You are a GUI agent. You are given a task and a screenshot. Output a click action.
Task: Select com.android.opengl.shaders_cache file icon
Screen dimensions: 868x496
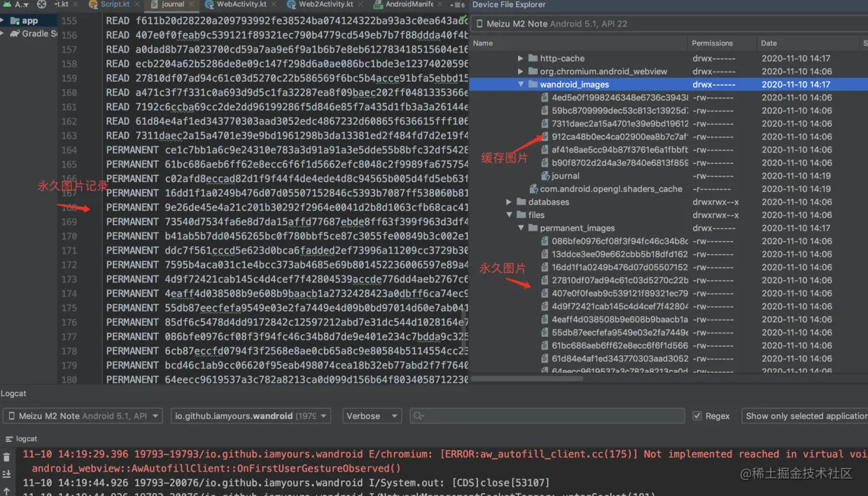[x=533, y=189]
